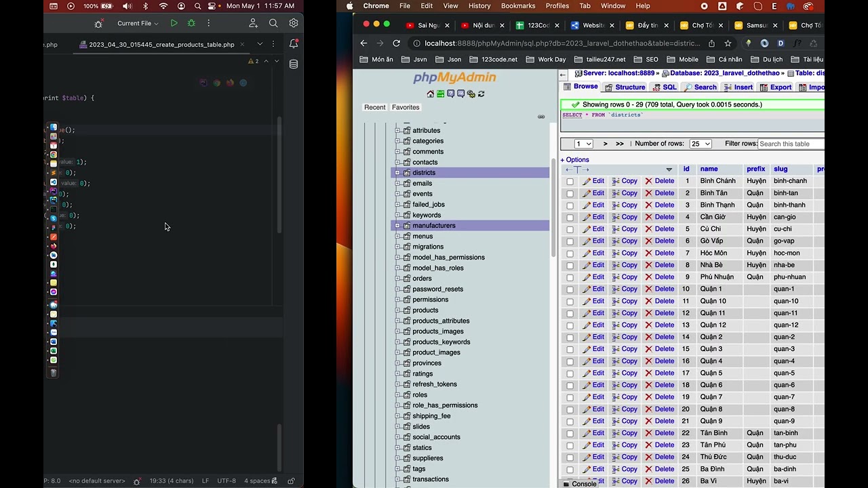868x488 pixels.
Task: Open the page number dropdown showing 1
Action: tap(583, 144)
